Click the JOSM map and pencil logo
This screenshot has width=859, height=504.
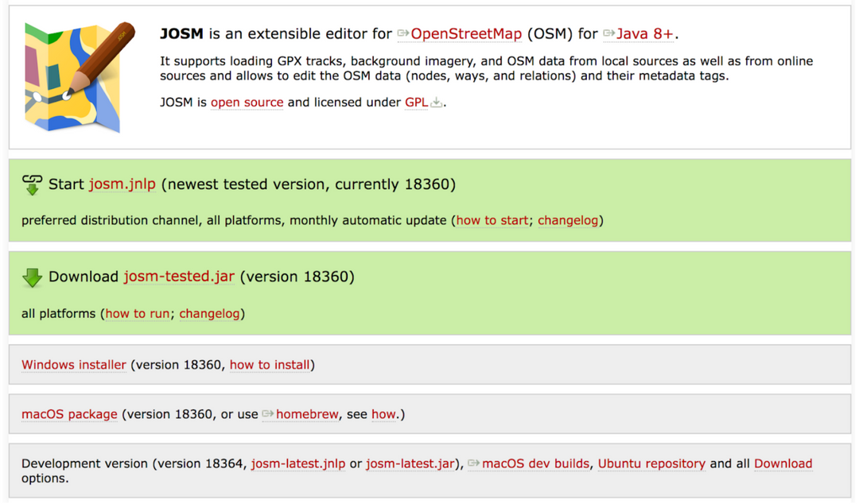pyautogui.click(x=80, y=76)
